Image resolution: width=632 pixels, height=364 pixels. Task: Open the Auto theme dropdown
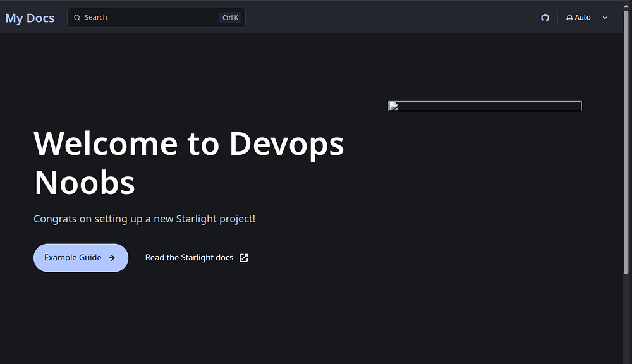(587, 18)
